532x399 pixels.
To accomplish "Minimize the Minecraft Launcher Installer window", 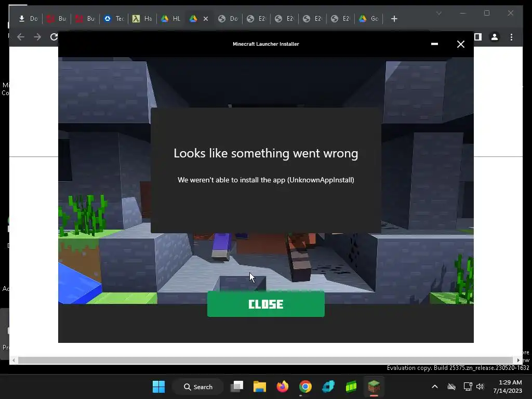I will (434, 44).
